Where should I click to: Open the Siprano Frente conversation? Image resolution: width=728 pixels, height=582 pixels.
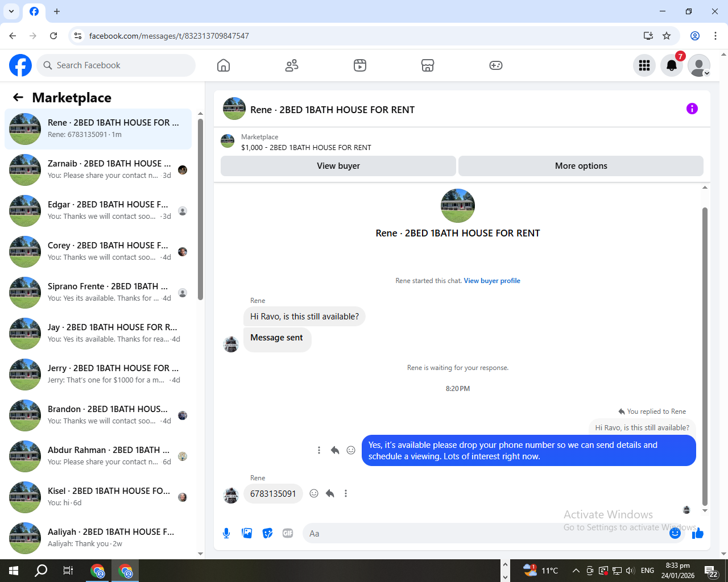98,293
